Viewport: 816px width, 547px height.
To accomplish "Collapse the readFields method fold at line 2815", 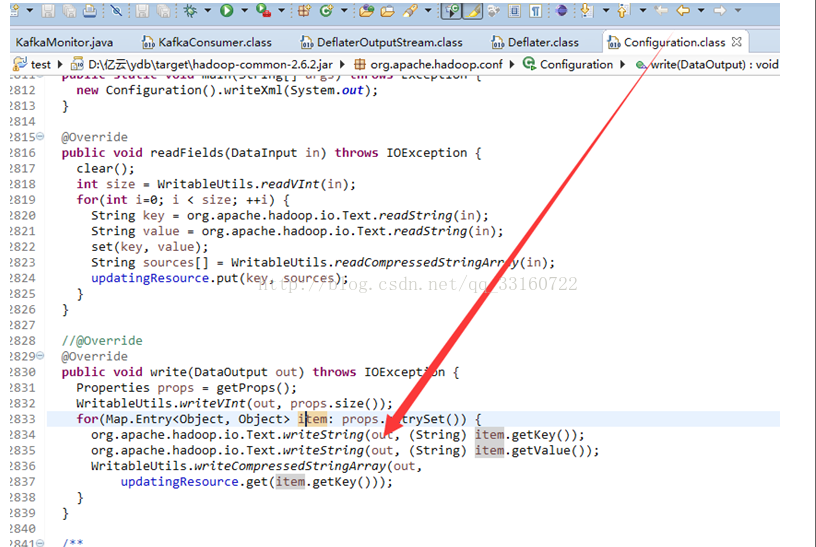I will 40,136.
